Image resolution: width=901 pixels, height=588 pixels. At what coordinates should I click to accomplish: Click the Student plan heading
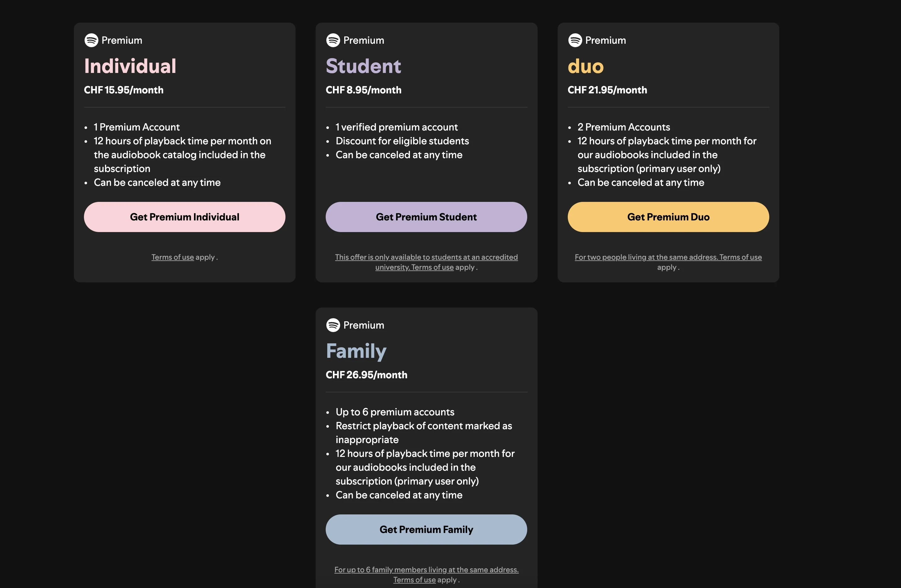[363, 66]
